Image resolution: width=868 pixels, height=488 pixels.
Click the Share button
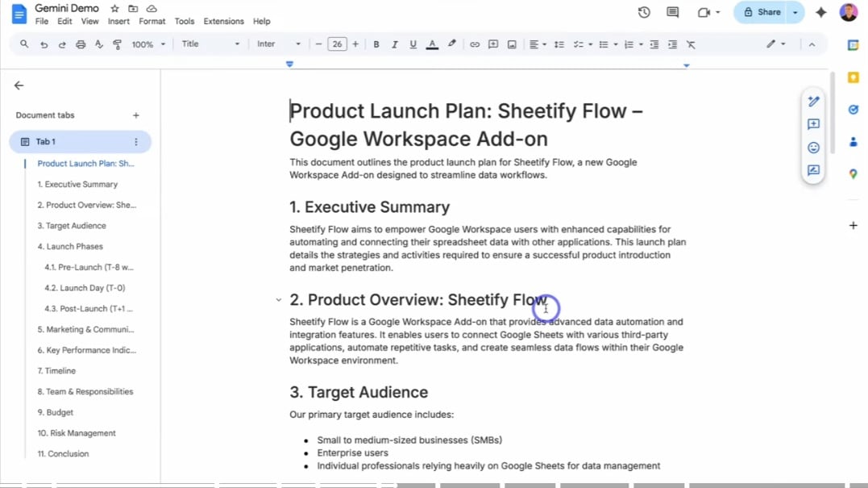[x=762, y=12]
